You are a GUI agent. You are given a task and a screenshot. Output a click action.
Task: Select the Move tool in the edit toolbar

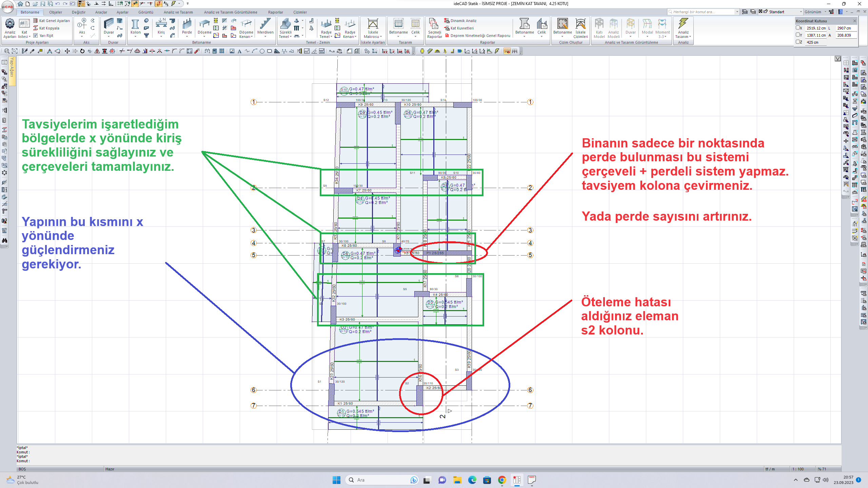(67, 51)
